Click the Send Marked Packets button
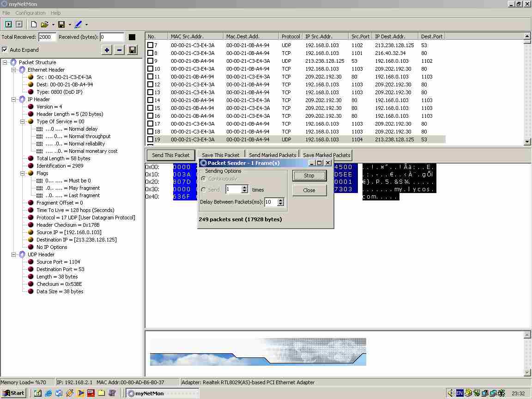This screenshot has width=532, height=399. pos(272,155)
